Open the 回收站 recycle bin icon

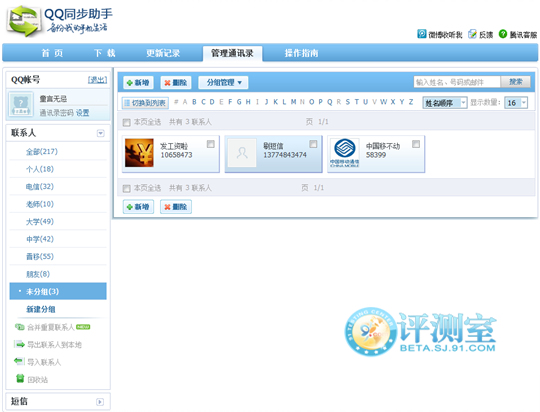(x=20, y=379)
